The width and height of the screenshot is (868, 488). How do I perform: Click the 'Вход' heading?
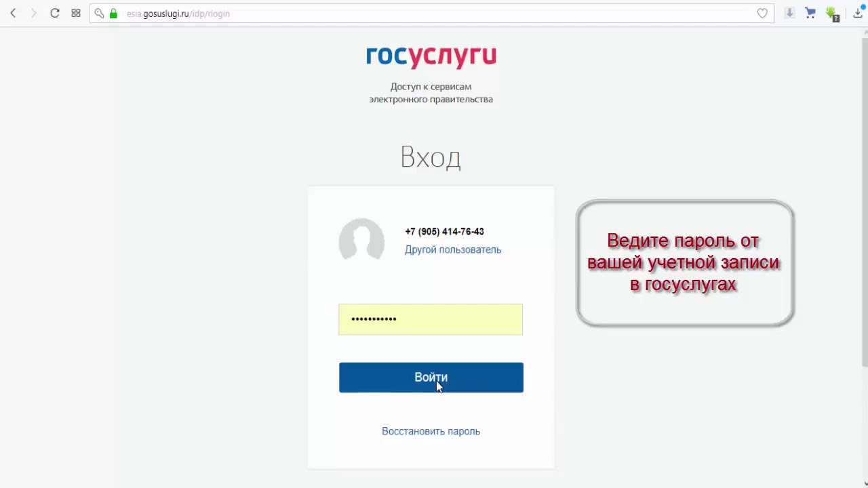click(431, 157)
